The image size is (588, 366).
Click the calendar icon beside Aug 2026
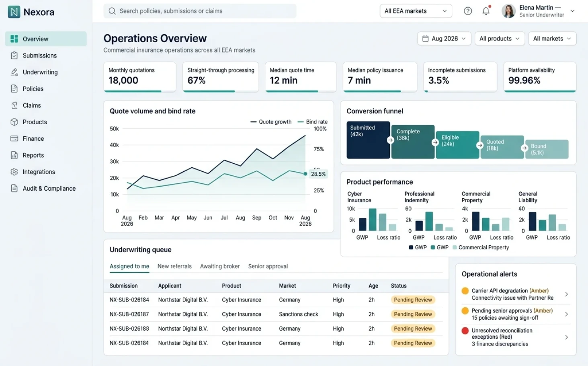425,39
